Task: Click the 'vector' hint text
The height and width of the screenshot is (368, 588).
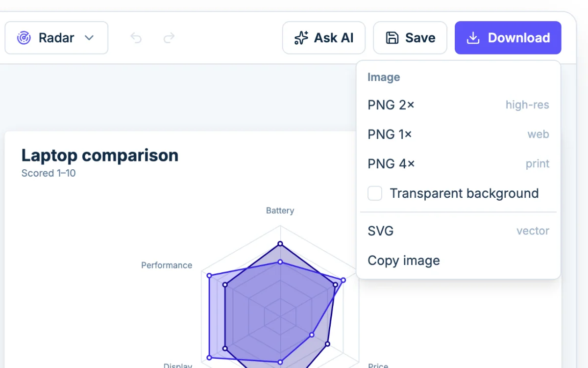Action: point(533,231)
